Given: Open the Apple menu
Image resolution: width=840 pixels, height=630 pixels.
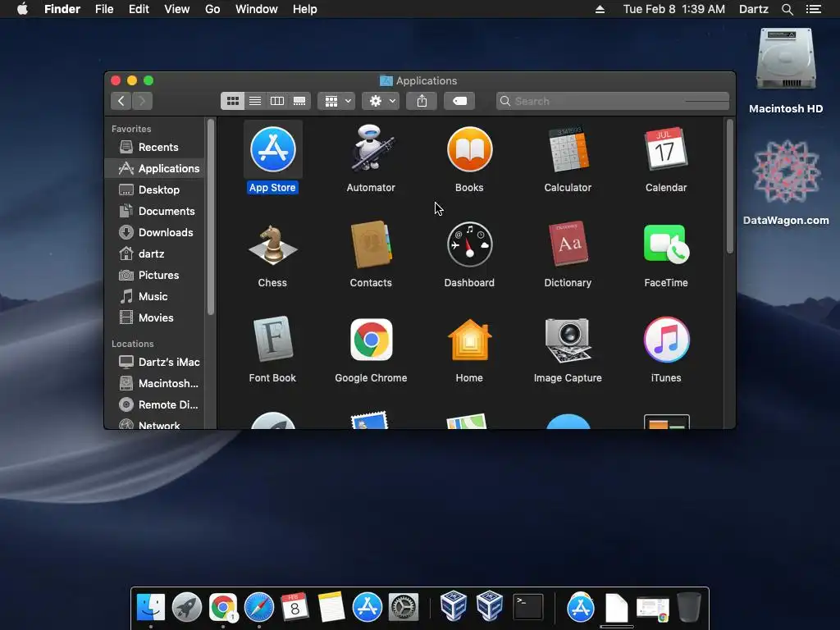Looking at the screenshot, I should (22, 9).
